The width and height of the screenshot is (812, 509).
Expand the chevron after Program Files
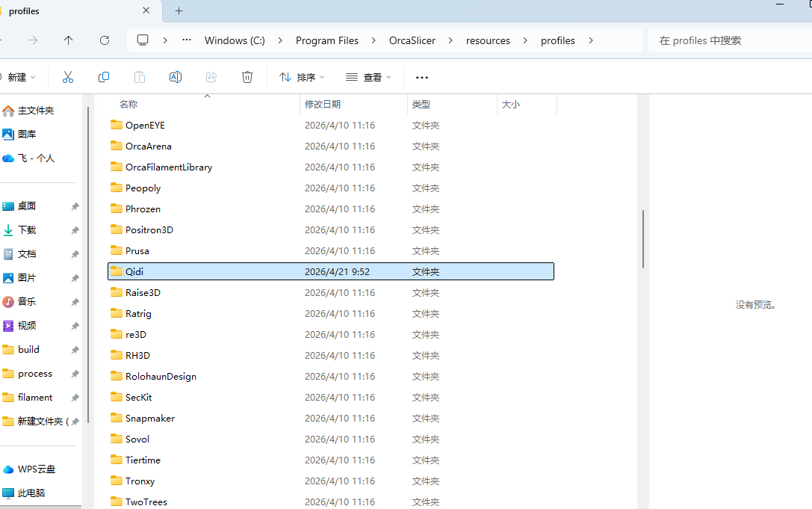(x=374, y=40)
